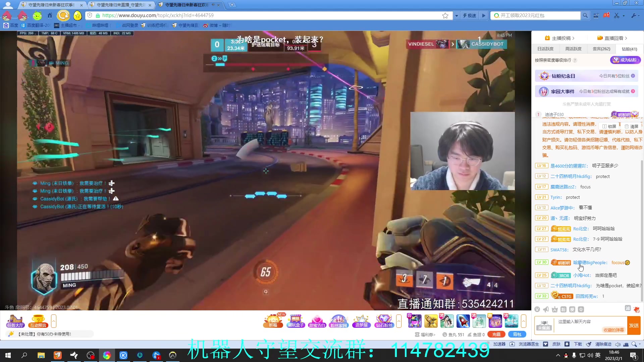Click the 充值 recharge button

point(496,334)
